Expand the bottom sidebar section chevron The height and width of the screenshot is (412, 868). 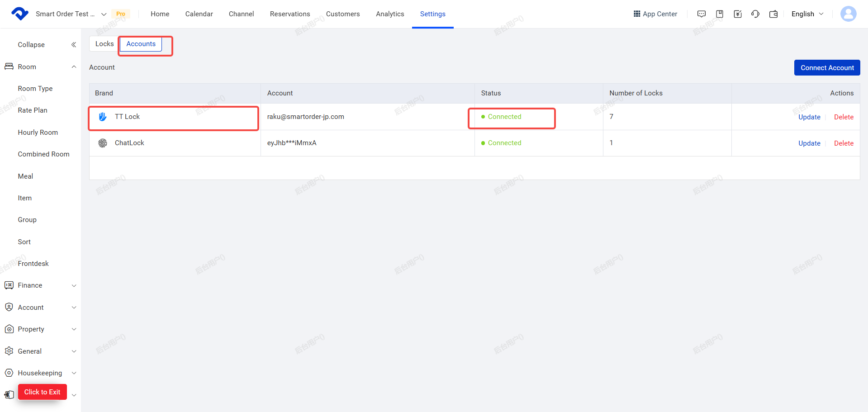coord(74,395)
